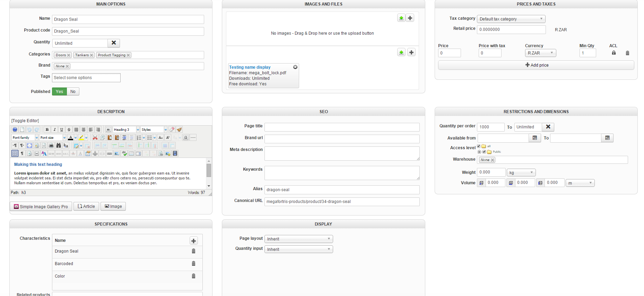Toggle the Public access level checkbox

tap(484, 152)
